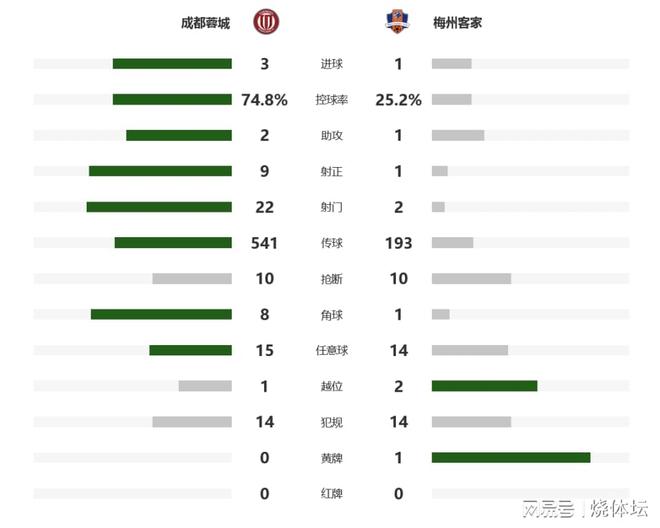Click the green yellow-card bar for 梅州客家
660x528 pixels.
[511, 458]
